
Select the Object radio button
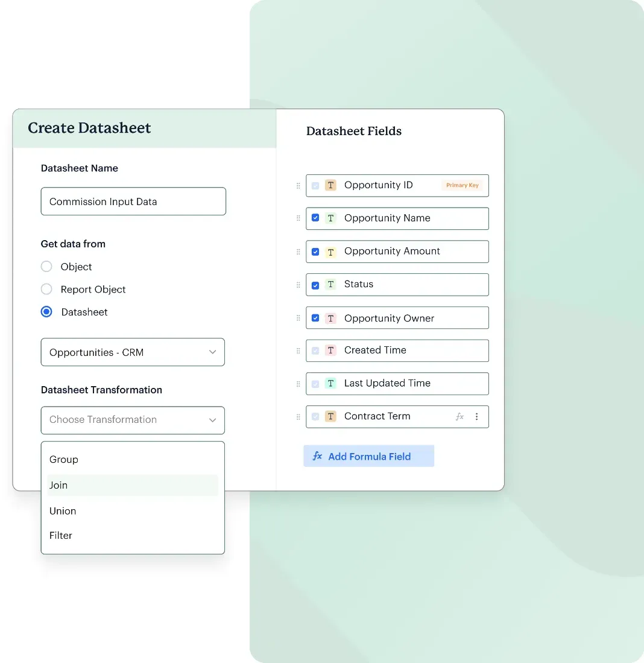46,266
